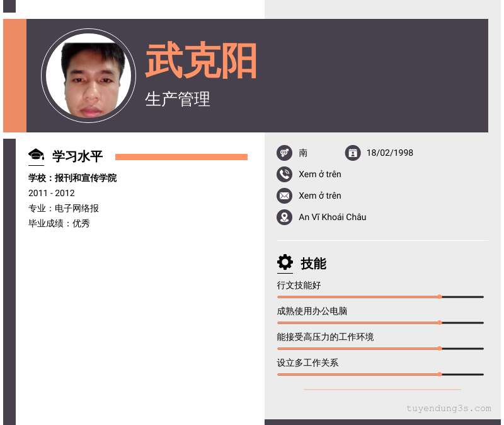Click the slider under 能接受高压力的工作环境
The width and height of the screenshot is (504, 425).
pyautogui.click(x=381, y=349)
